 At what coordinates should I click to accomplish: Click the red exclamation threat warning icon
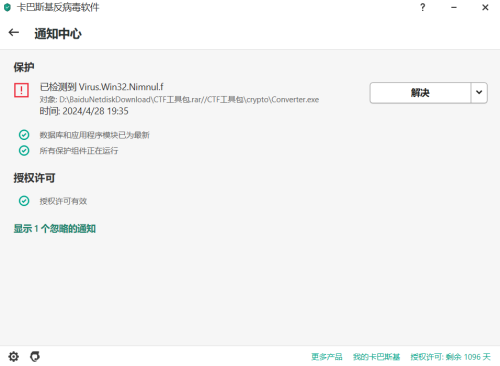21,90
